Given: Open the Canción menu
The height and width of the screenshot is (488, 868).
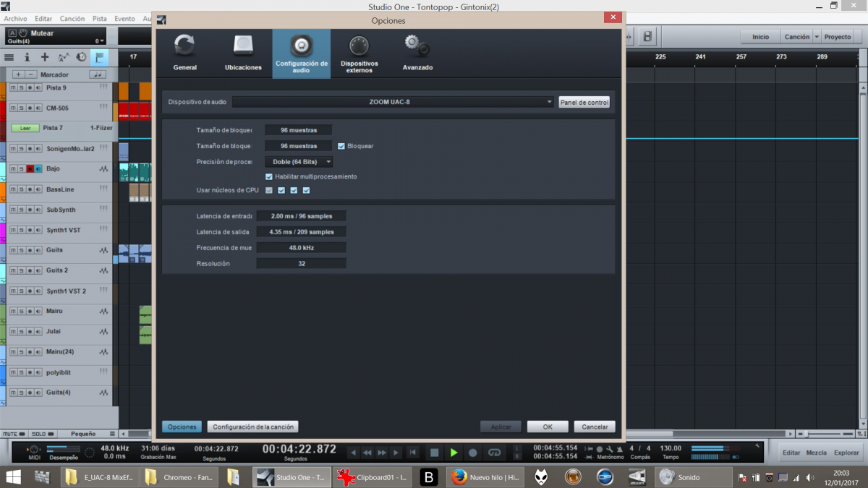Looking at the screenshot, I should 72,19.
